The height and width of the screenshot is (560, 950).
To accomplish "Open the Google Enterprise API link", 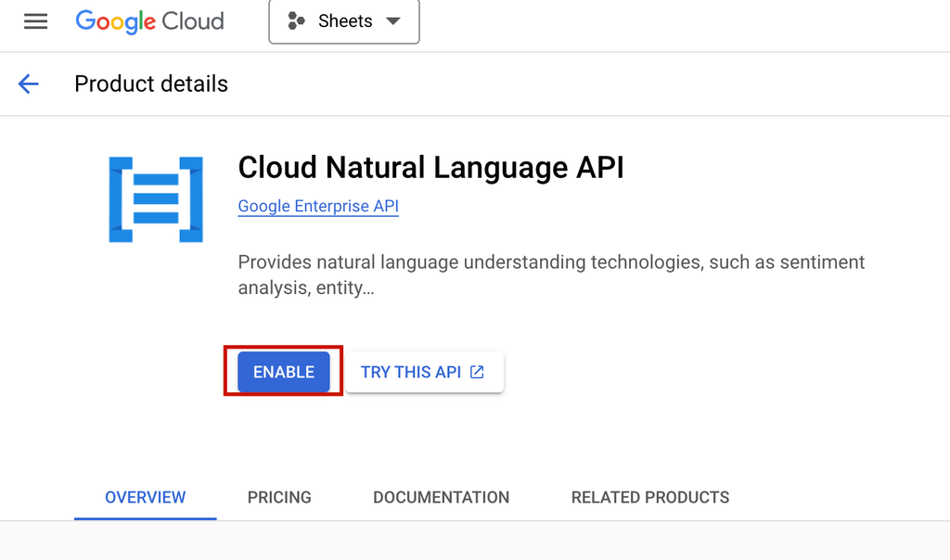I will pos(318,207).
